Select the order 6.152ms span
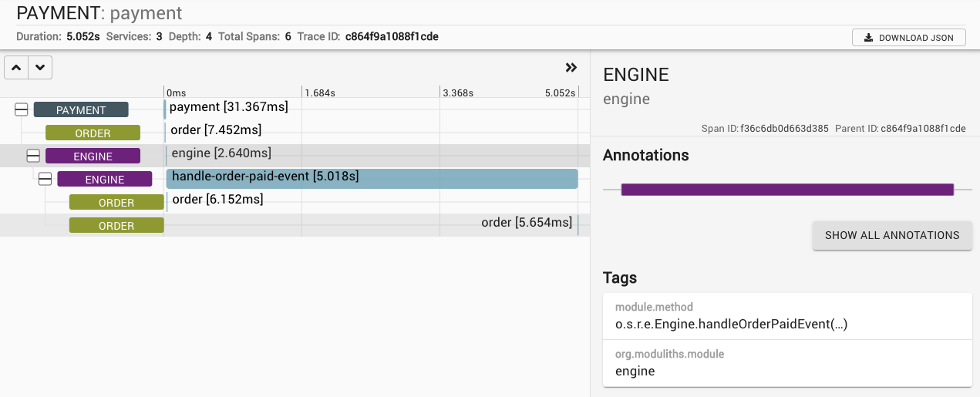 pos(217,200)
